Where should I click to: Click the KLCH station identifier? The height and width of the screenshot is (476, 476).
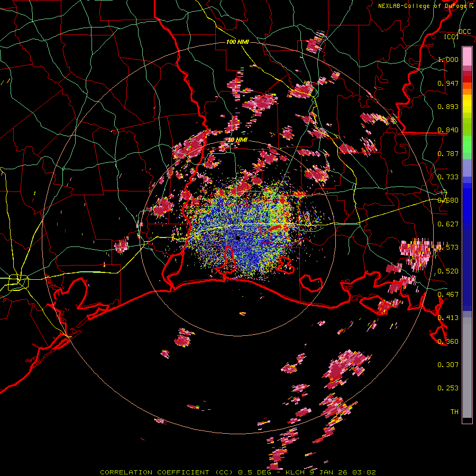[295, 472]
